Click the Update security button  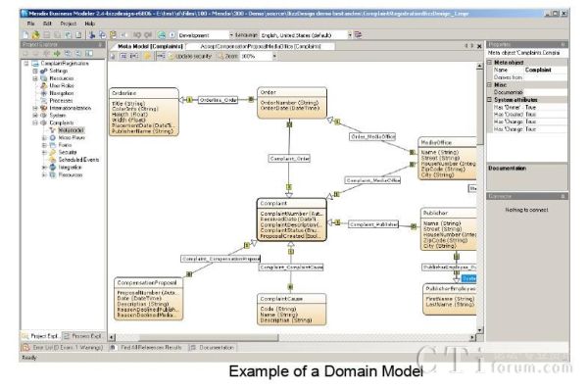pos(190,56)
